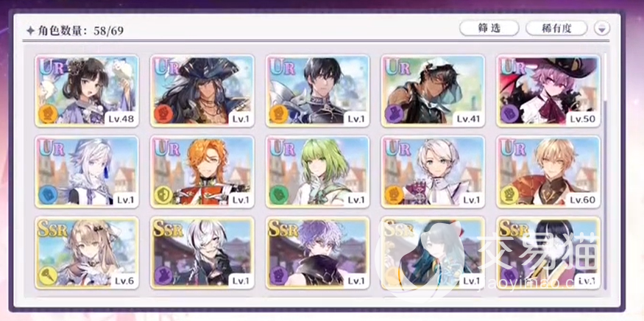Select the dark-haired girl UR card, Lv.48
Screen dimensions: 644x321
click(87, 91)
